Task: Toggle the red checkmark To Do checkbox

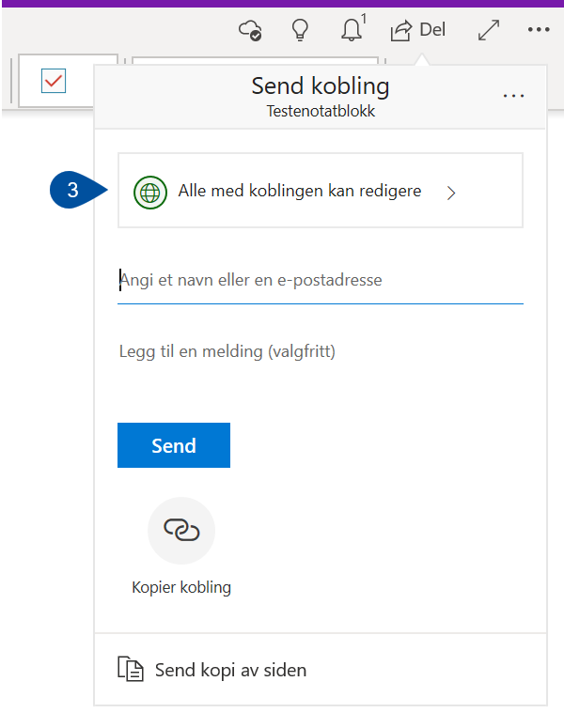Action: coord(54,81)
